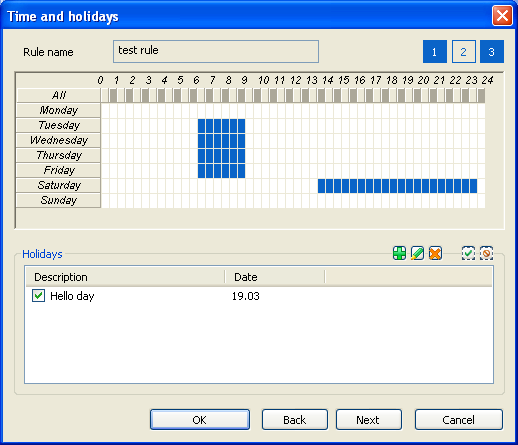Go to wizard step 3
The width and height of the screenshot is (518, 445).
[492, 52]
